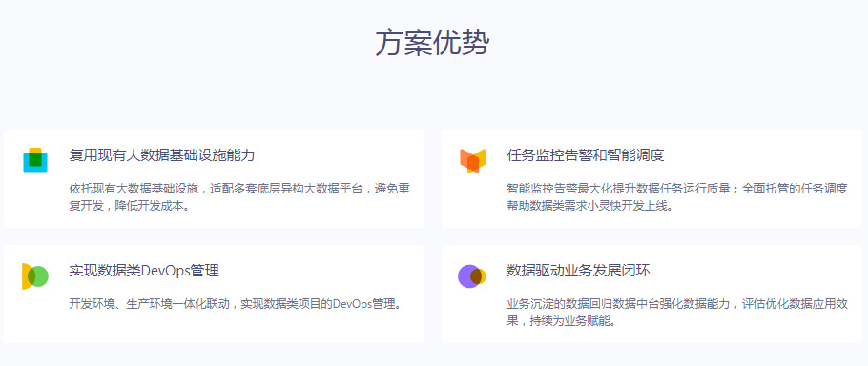
Task: Click the description starting 业务沉淀的数据回归
Action: pos(677,313)
